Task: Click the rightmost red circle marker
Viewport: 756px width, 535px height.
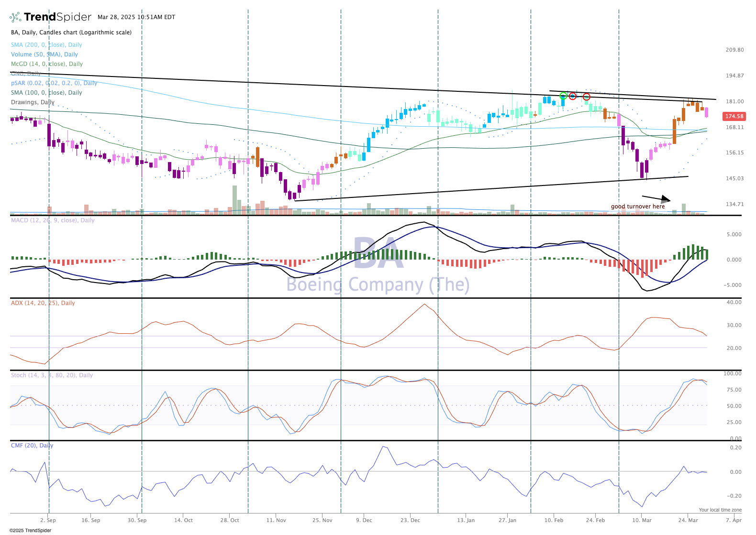Action: point(586,97)
